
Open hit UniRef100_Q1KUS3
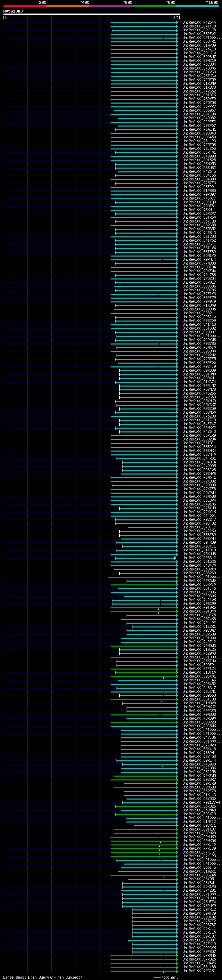[199, 88]
